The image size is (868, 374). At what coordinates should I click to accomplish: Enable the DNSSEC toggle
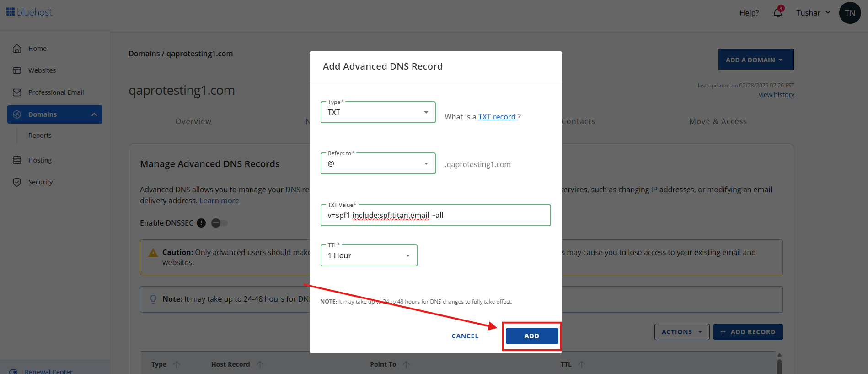click(x=219, y=223)
